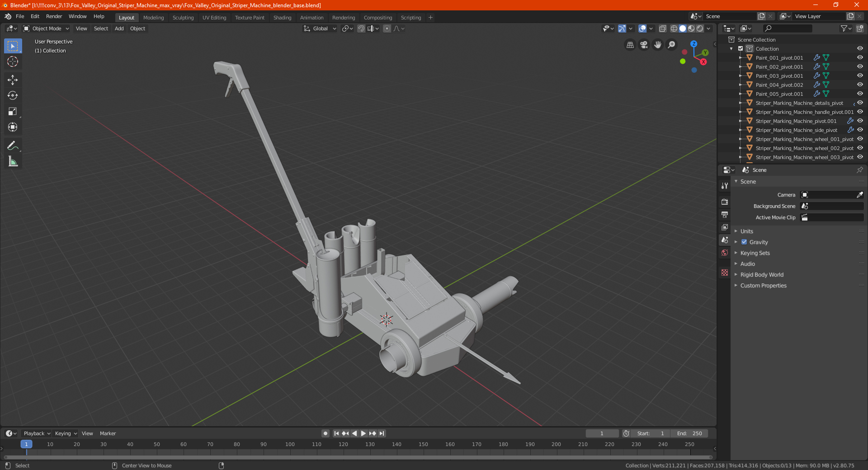Add a new workspace tab
The width and height of the screenshot is (868, 470).
430,18
